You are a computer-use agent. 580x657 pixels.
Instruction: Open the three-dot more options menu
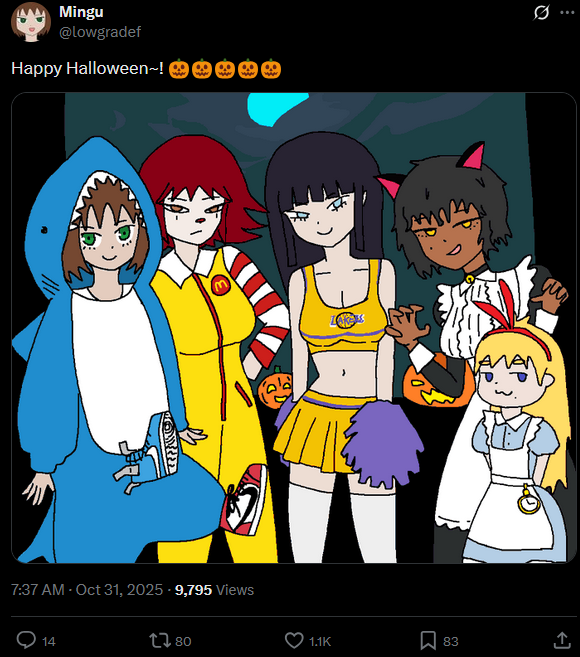coord(567,13)
